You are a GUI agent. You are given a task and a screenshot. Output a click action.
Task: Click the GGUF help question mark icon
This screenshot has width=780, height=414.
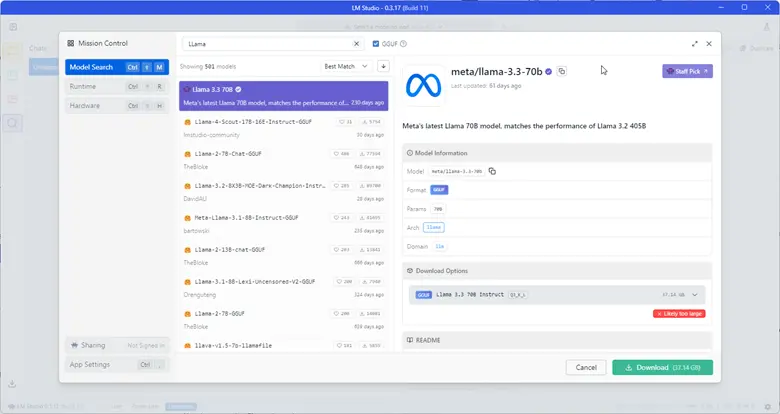coord(403,44)
